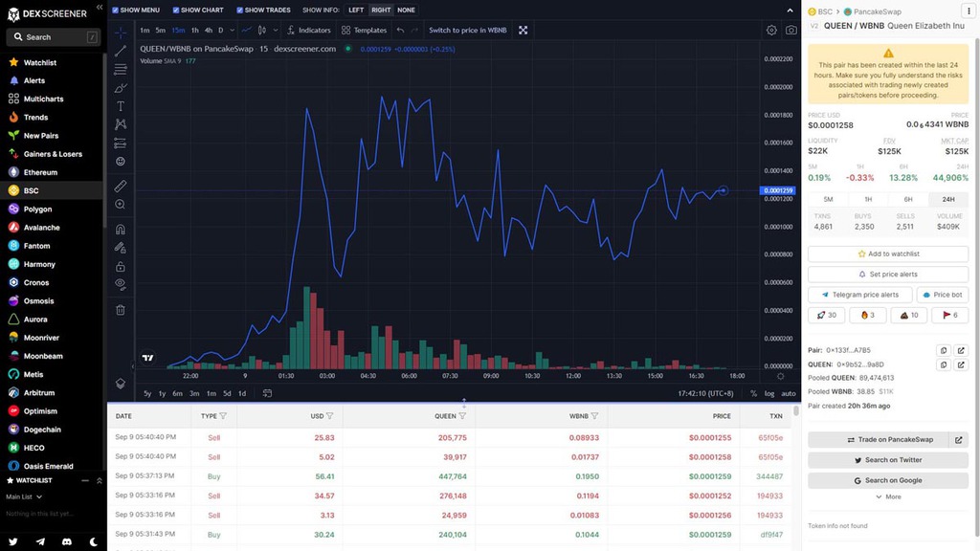
Task: Open Trade on PancakeSwap
Action: 879,440
